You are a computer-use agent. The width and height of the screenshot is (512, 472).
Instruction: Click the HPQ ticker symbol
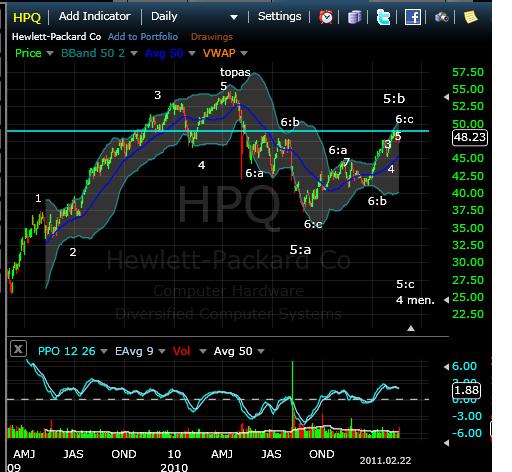27,17
